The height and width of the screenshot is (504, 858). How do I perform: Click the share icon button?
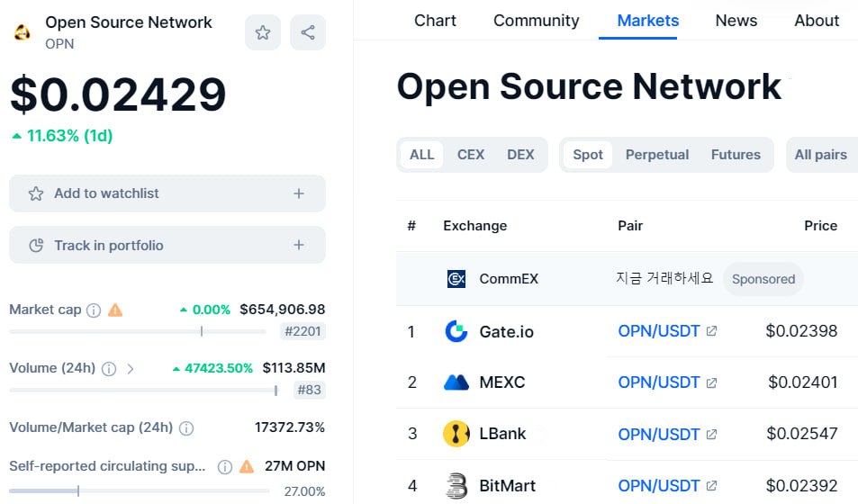[308, 32]
